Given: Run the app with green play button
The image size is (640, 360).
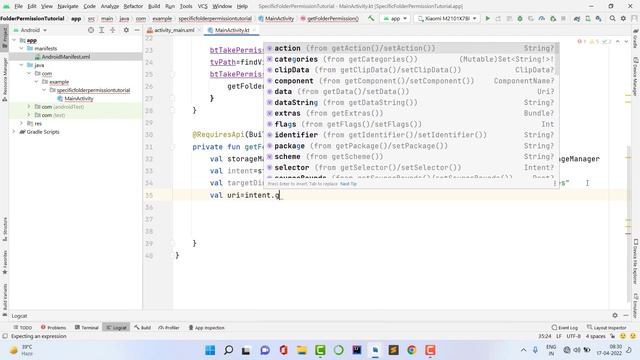Looking at the screenshot, I should point(487,18).
